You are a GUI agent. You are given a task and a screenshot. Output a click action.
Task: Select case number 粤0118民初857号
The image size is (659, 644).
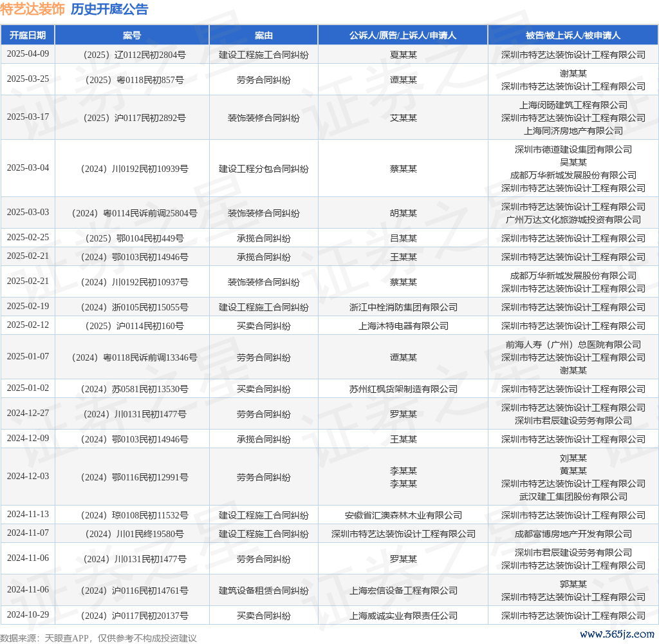135,80
